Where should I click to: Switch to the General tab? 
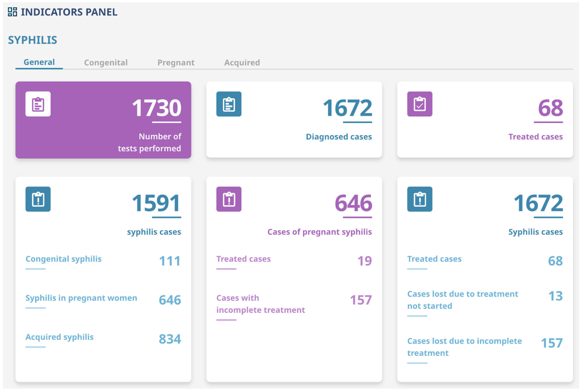[39, 62]
